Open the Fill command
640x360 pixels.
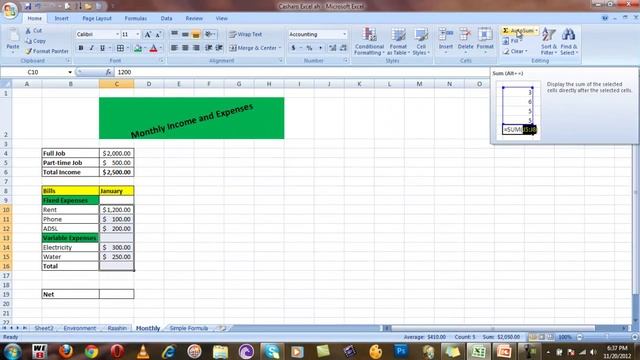[512, 41]
